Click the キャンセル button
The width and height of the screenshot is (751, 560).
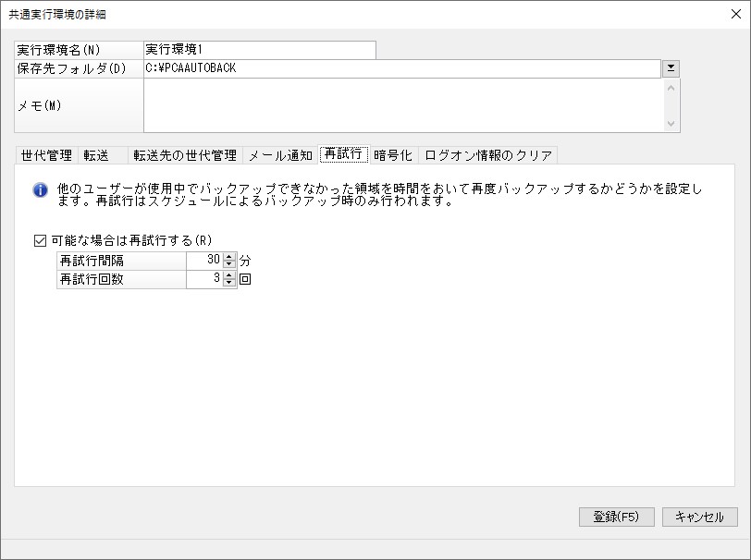(700, 517)
